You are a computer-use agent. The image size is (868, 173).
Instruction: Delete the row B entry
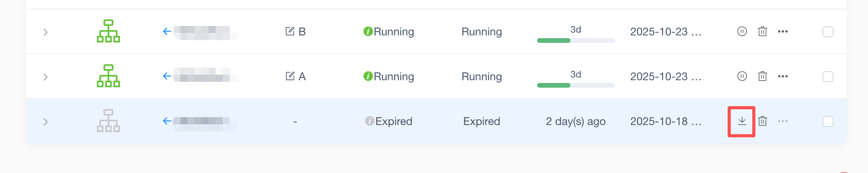pos(762,31)
